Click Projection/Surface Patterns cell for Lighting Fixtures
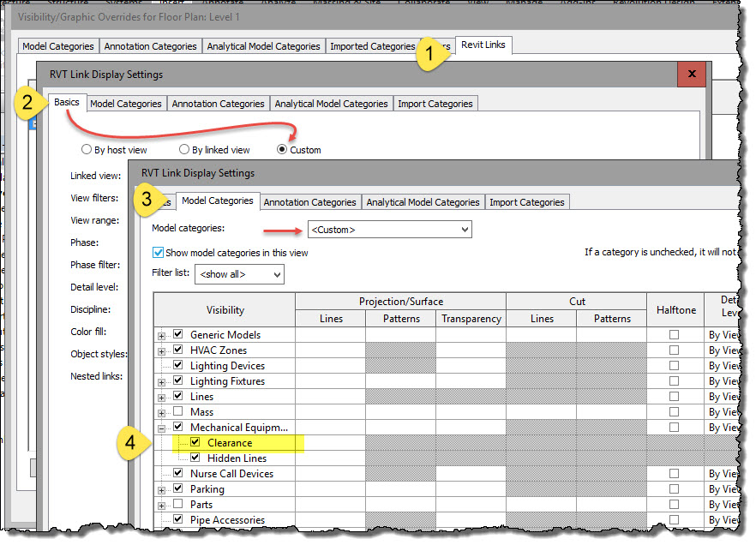 pyautogui.click(x=400, y=380)
